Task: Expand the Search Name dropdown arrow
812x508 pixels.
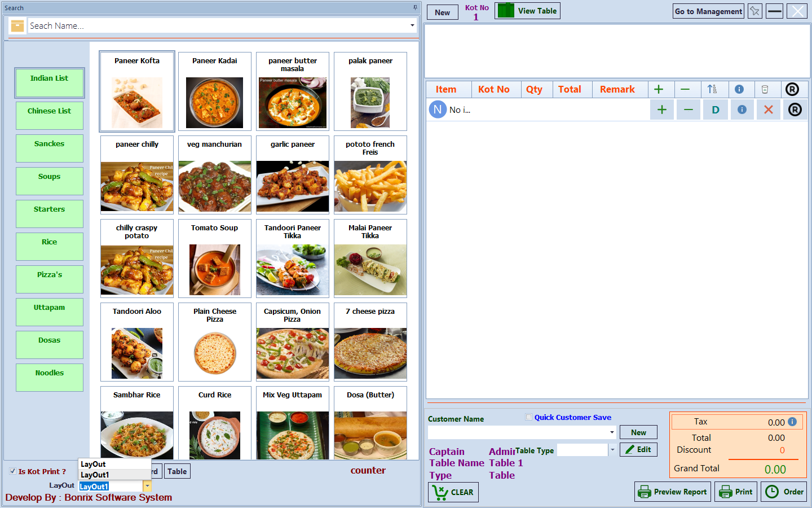Action: (x=412, y=25)
